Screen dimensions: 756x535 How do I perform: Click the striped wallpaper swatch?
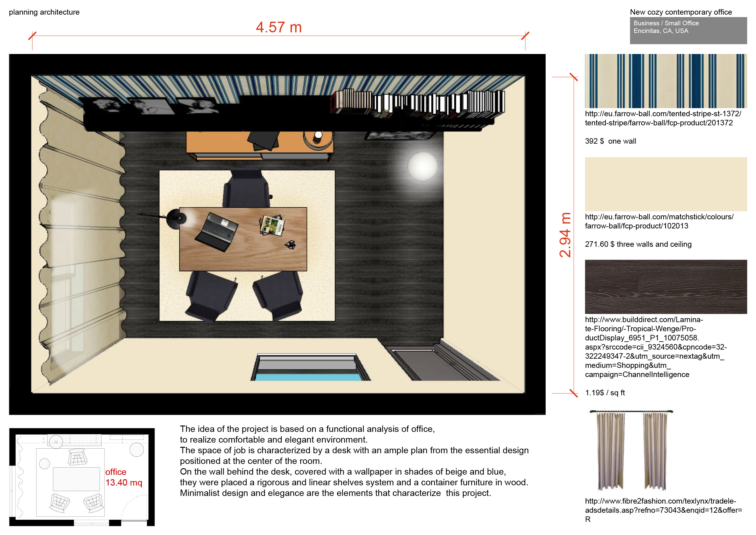[665, 81]
